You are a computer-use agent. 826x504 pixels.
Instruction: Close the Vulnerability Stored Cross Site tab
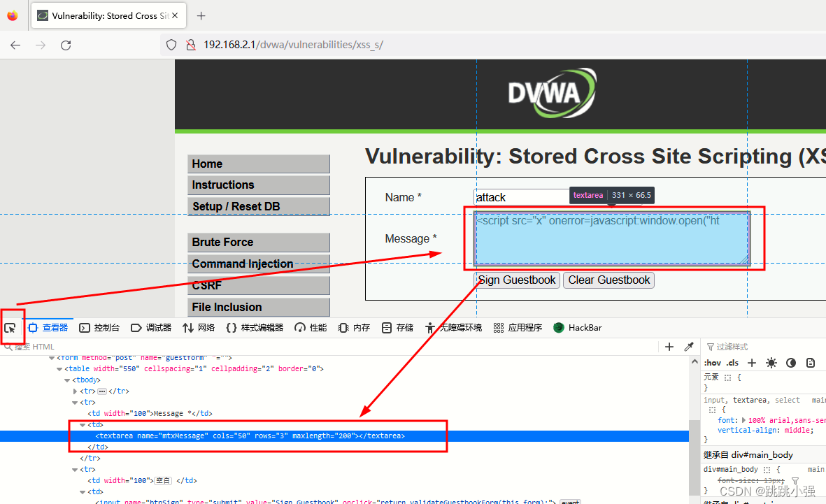click(x=175, y=16)
